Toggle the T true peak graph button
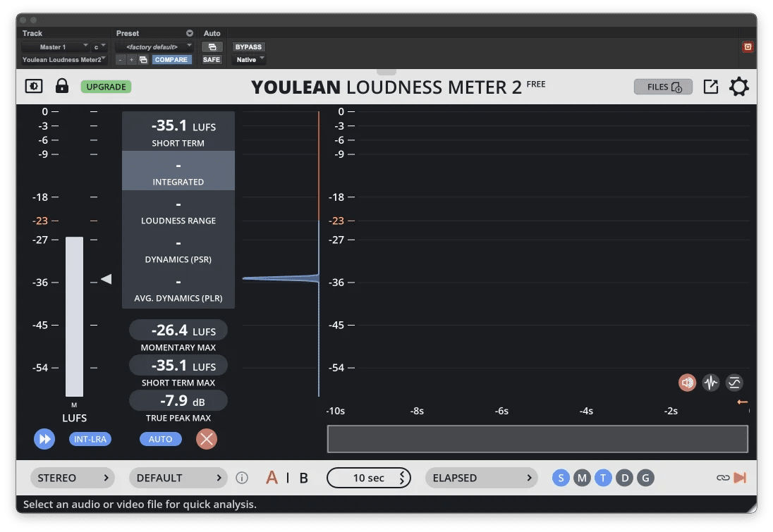This screenshot has height=532, width=773. tap(603, 478)
